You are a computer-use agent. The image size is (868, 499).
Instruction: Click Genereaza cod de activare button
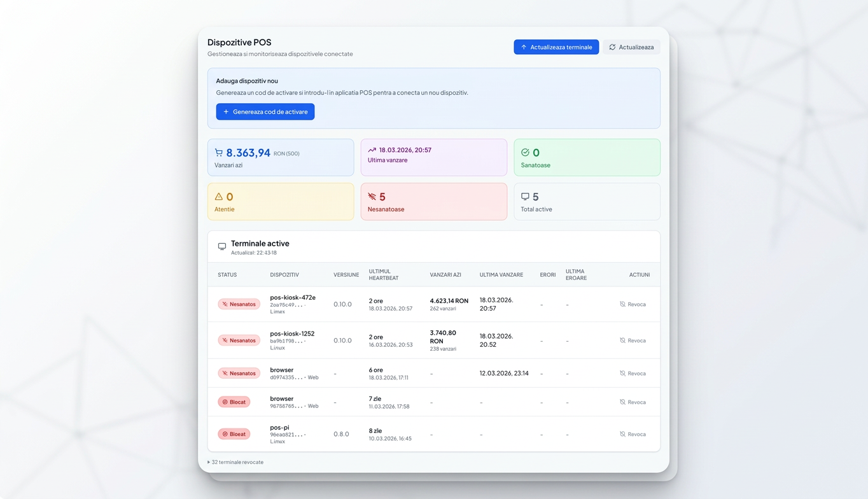(x=265, y=112)
